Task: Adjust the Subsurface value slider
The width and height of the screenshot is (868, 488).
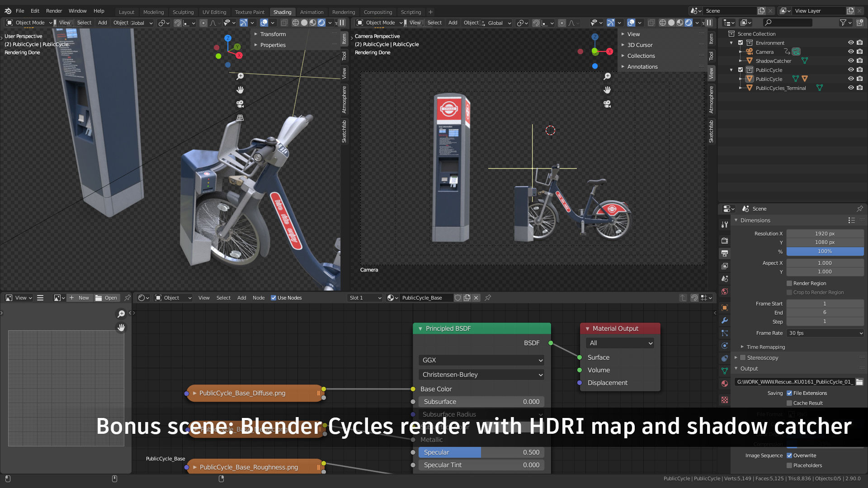Action: coord(481,402)
